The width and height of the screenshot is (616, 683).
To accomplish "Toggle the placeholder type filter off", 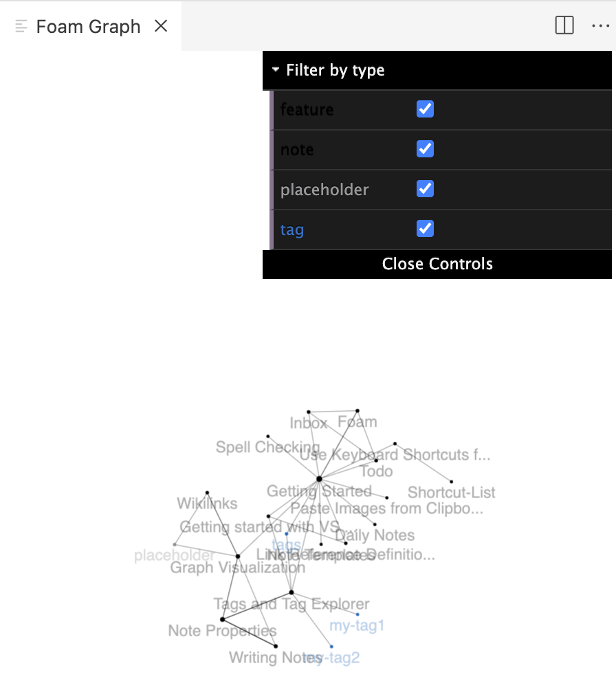I will pos(425,189).
